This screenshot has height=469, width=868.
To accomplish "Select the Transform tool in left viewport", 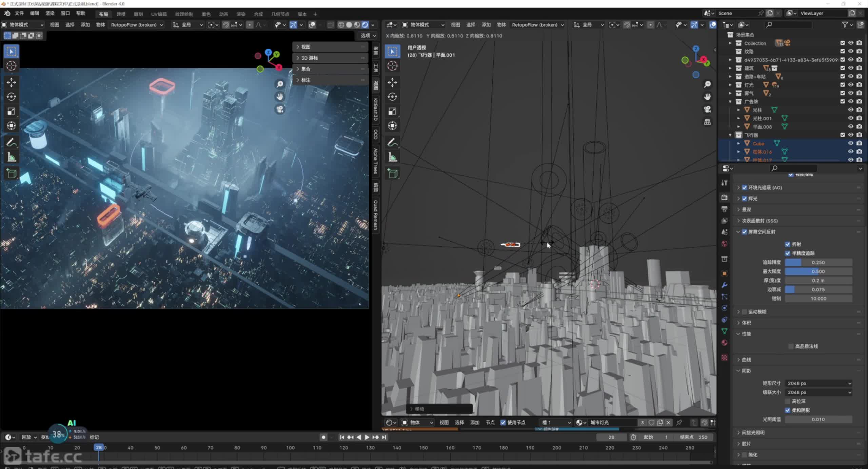I will click(x=11, y=126).
